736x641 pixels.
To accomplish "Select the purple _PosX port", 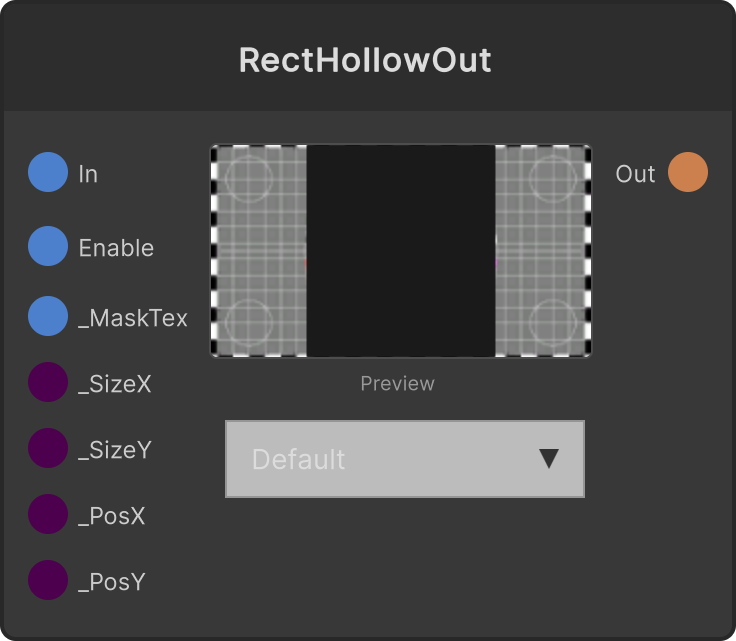I will tap(48, 514).
